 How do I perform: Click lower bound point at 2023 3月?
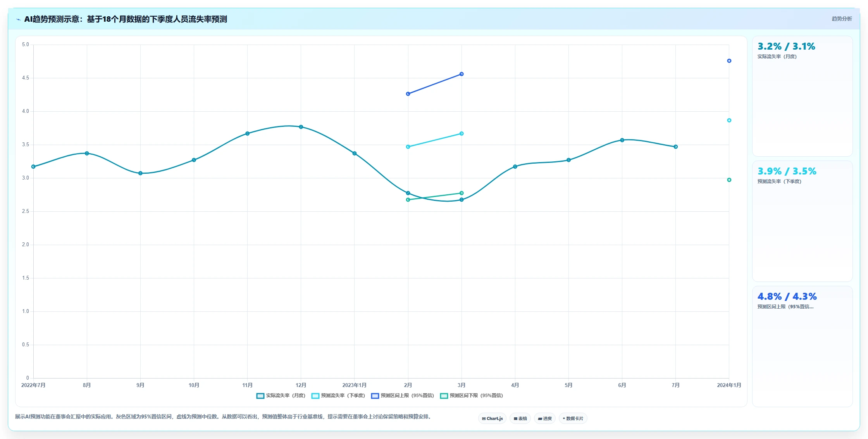click(461, 193)
